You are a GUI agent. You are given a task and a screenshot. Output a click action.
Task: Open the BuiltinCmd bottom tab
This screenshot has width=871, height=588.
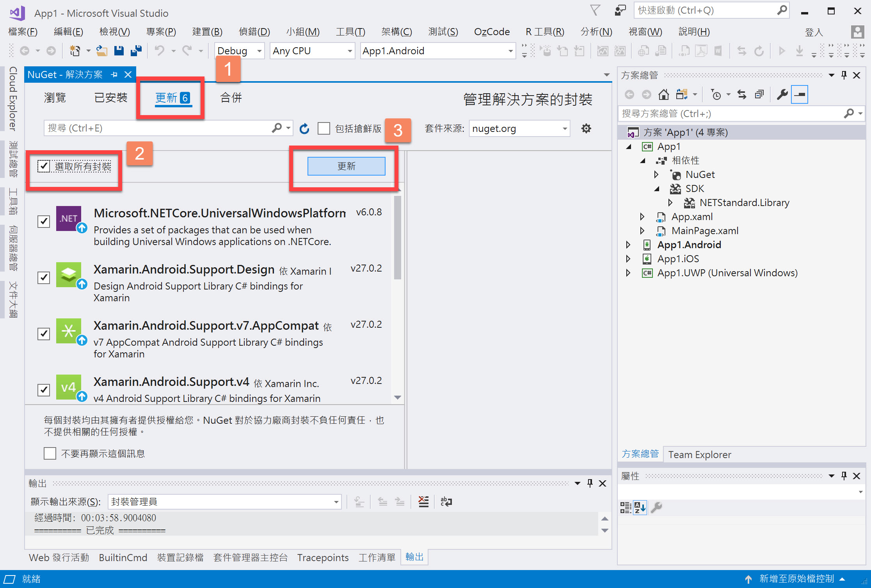123,558
